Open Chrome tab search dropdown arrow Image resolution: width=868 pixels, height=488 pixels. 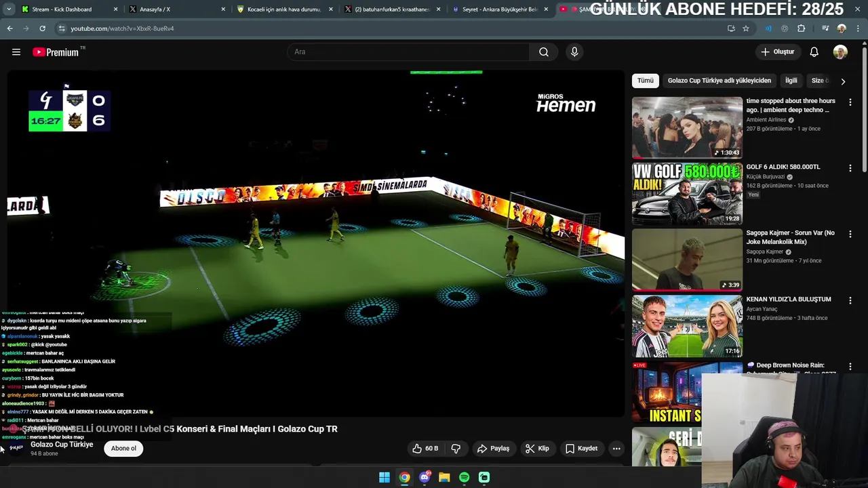pos(7,9)
